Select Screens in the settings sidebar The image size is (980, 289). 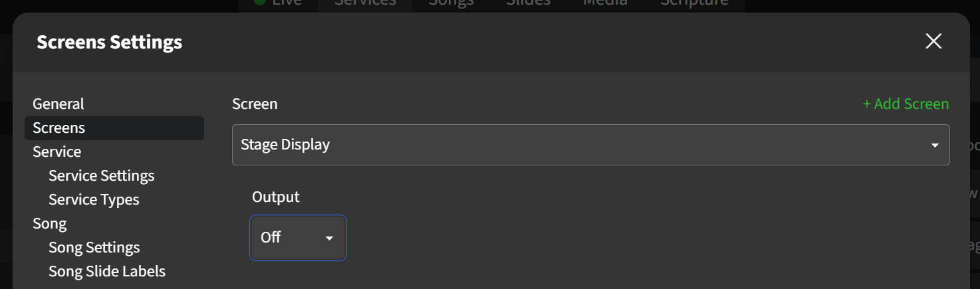(59, 128)
